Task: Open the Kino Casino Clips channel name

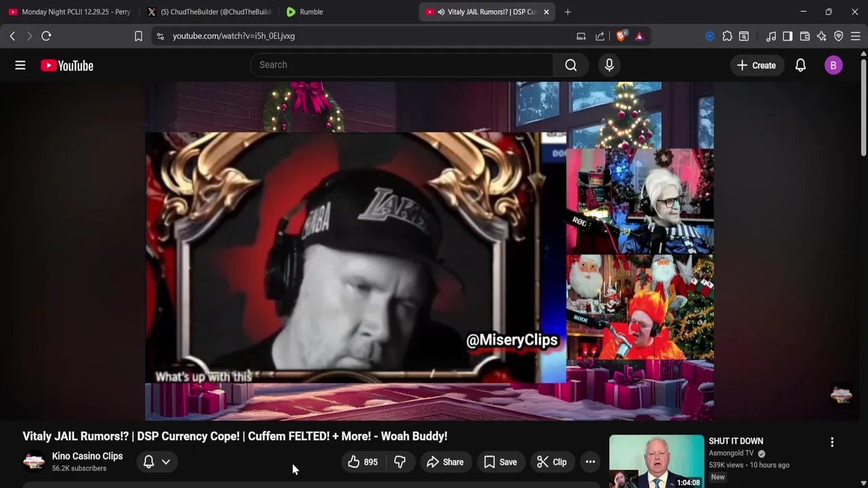Action: point(87,456)
